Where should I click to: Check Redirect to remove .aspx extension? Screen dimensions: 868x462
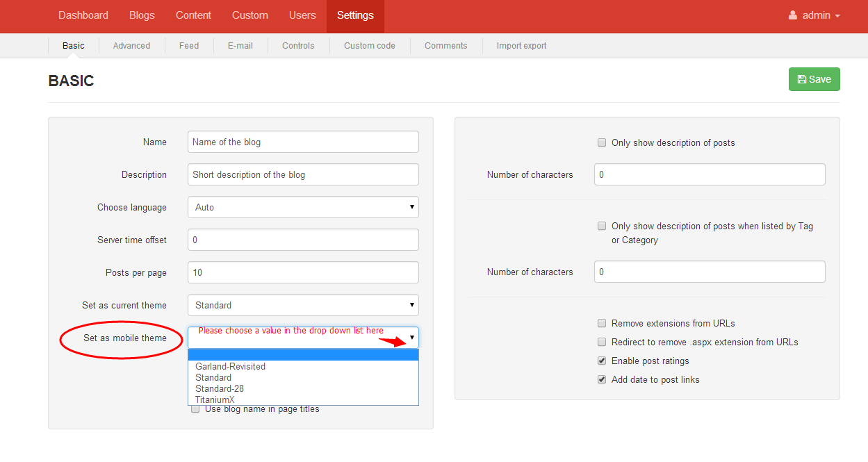point(602,342)
